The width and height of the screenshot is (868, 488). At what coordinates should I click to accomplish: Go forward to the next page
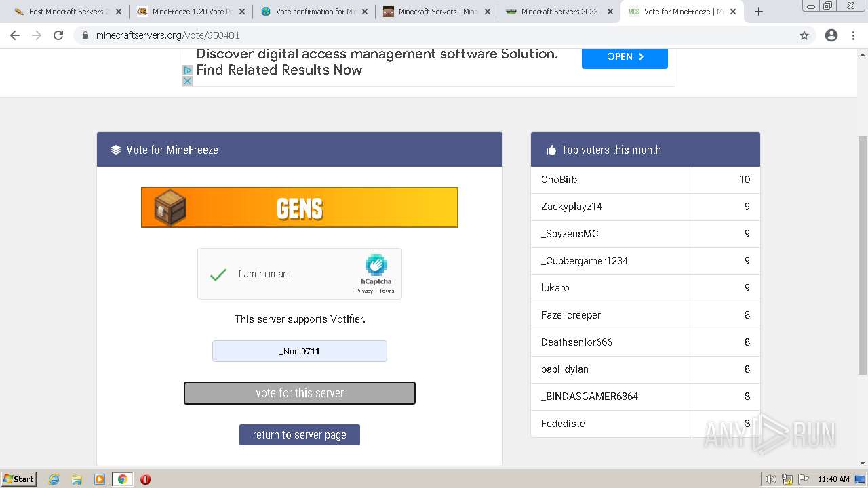[x=37, y=35]
